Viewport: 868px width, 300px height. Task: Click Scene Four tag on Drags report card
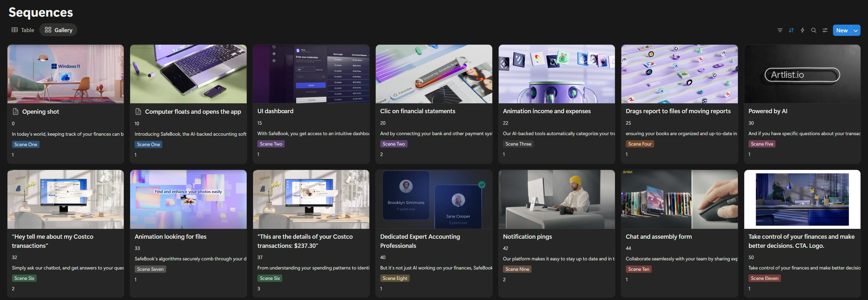(639, 144)
